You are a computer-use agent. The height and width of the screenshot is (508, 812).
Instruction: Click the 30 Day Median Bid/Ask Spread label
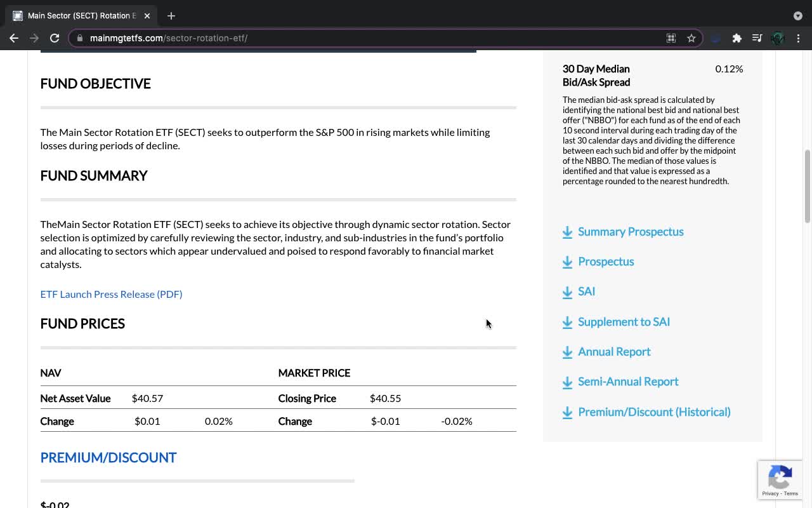(x=596, y=76)
